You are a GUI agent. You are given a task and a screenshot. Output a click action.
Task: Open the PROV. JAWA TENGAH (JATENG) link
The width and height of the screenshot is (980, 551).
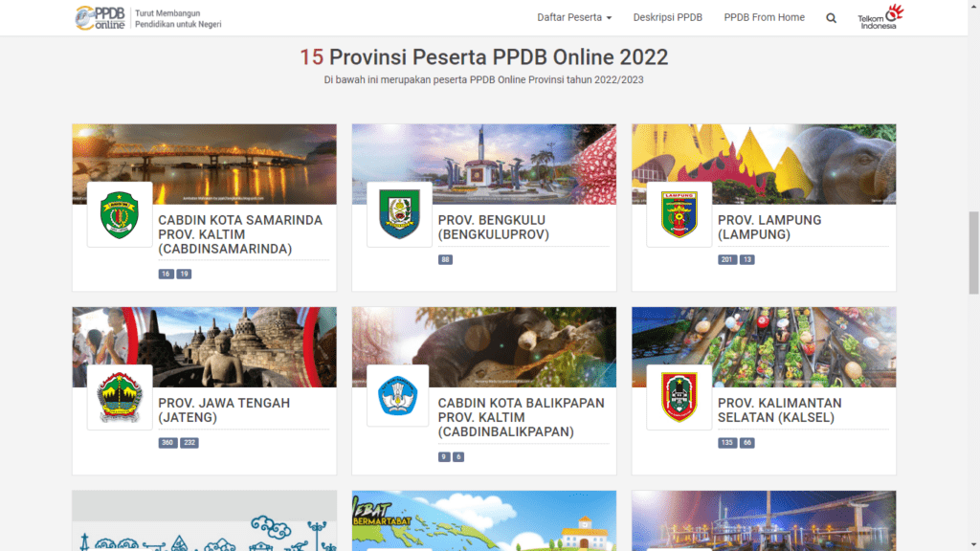(224, 410)
